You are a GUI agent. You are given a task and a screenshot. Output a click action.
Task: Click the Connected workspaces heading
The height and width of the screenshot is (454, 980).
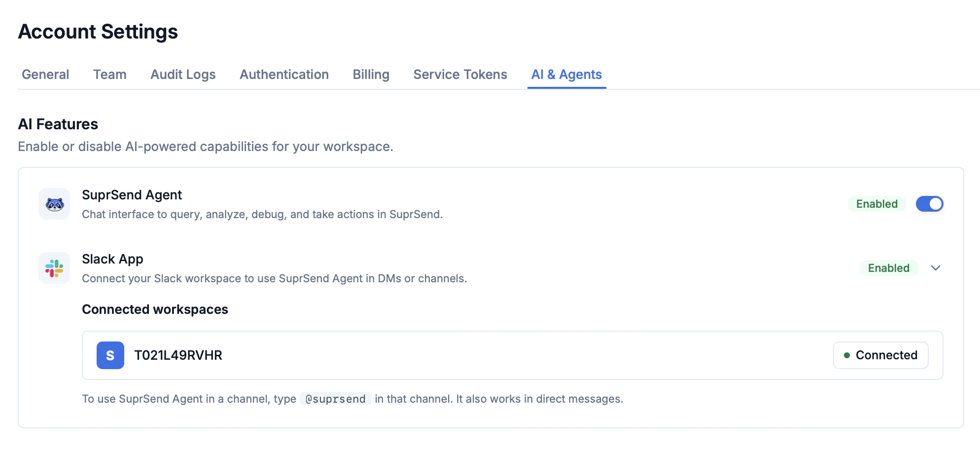tap(155, 309)
